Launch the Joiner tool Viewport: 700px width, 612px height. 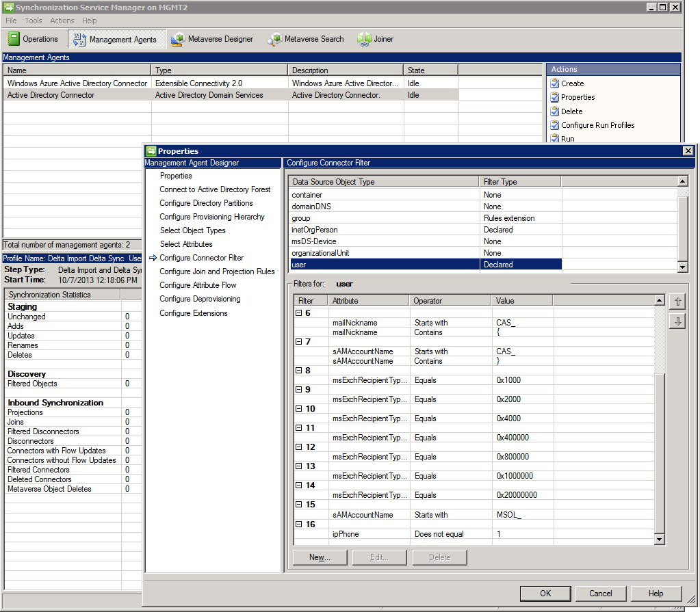[375, 39]
